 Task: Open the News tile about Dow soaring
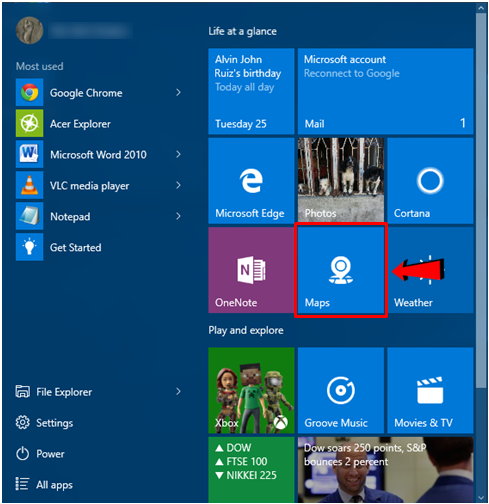point(386,470)
